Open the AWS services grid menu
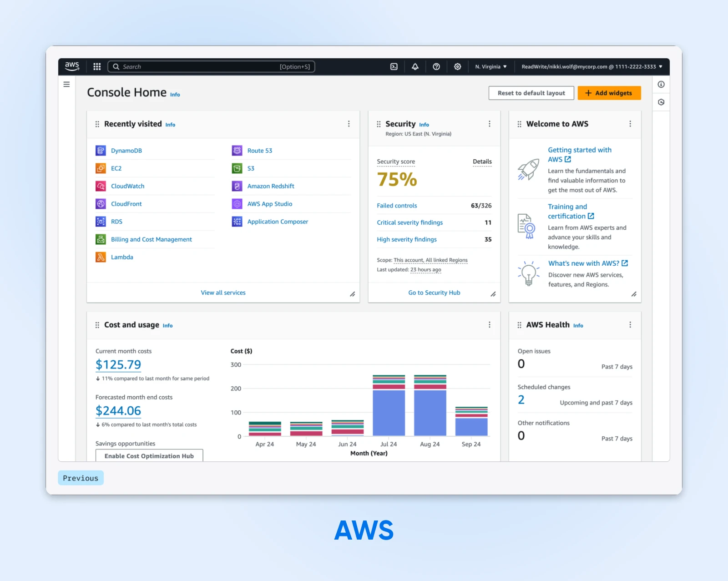The width and height of the screenshot is (728, 581). coord(97,67)
